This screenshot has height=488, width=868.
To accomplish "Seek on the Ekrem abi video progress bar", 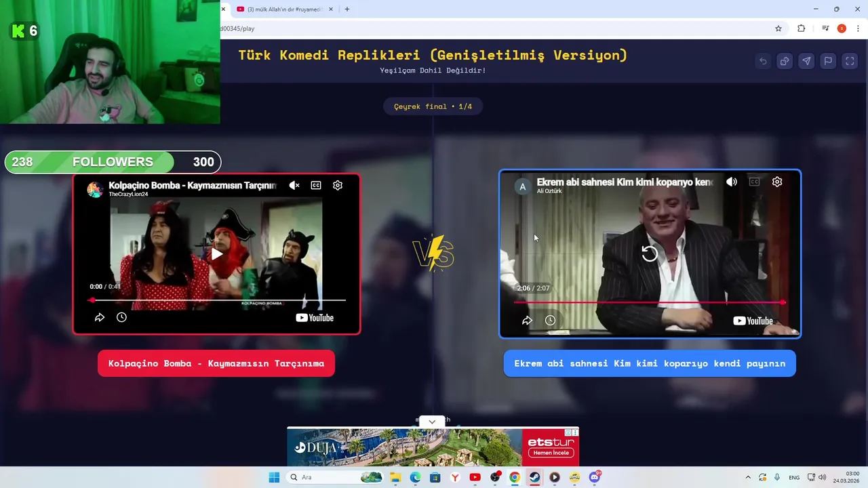I will 650,302.
